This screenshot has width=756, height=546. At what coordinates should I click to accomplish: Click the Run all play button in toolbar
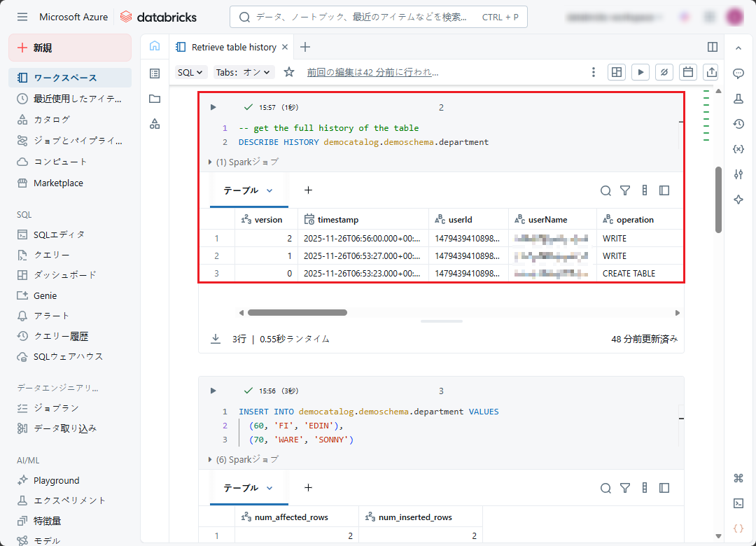(x=640, y=72)
